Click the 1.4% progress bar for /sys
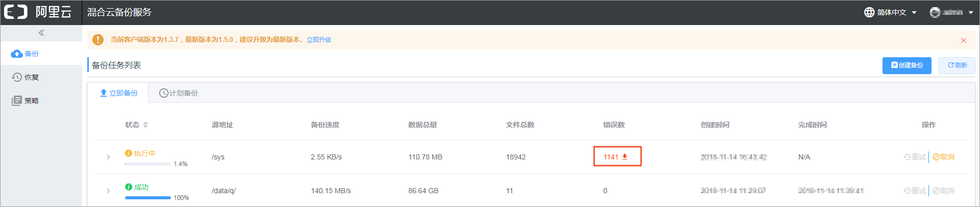Image resolution: width=980 pixels, height=207 pixels. coord(148,164)
